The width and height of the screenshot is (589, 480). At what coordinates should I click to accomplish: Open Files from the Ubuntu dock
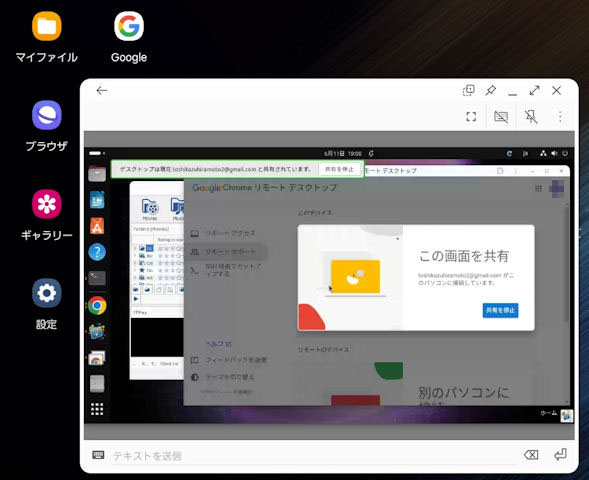point(97,174)
